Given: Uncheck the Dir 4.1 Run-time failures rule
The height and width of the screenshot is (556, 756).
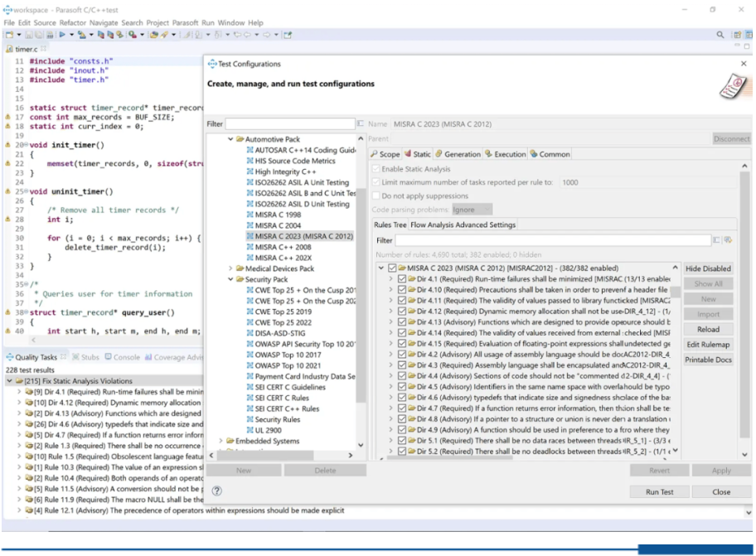Looking at the screenshot, I should 401,279.
